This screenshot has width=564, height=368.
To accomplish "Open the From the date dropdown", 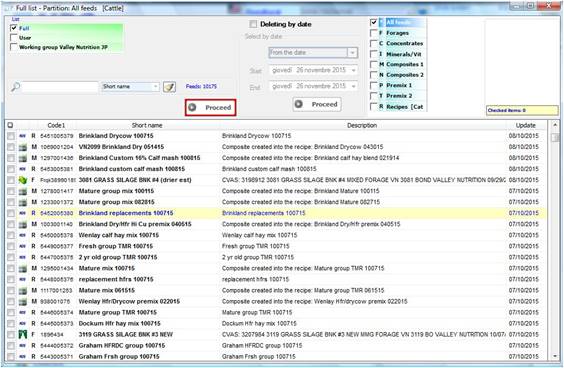I will pyautogui.click(x=352, y=53).
